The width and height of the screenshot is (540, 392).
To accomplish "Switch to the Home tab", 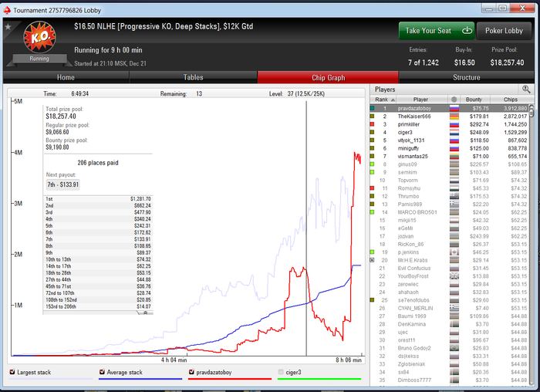I will [x=66, y=77].
